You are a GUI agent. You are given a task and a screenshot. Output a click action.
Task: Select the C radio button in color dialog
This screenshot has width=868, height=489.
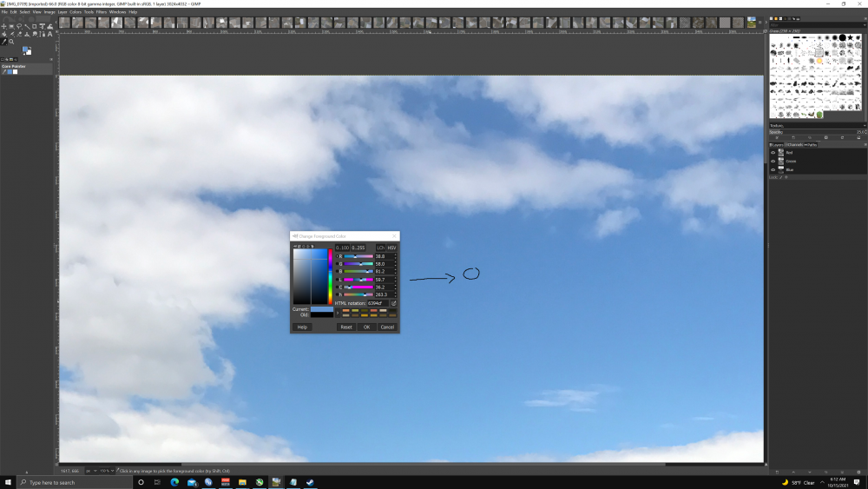pyautogui.click(x=337, y=287)
